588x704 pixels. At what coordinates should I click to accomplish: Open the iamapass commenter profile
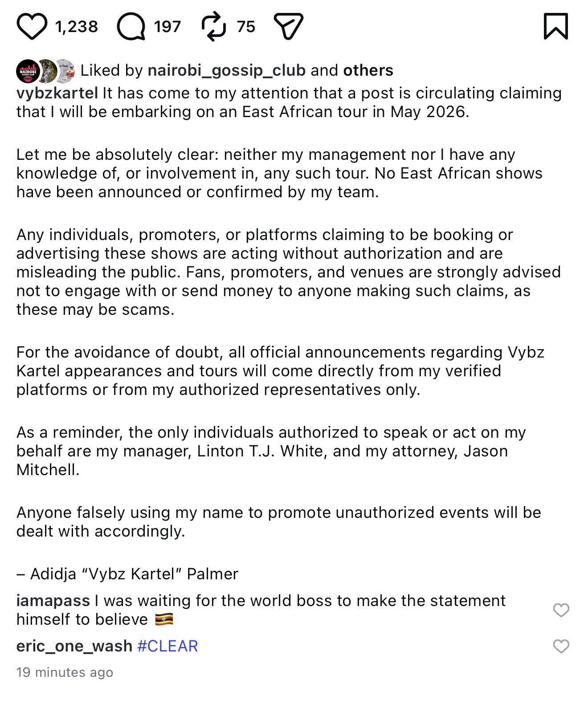pos(53,601)
